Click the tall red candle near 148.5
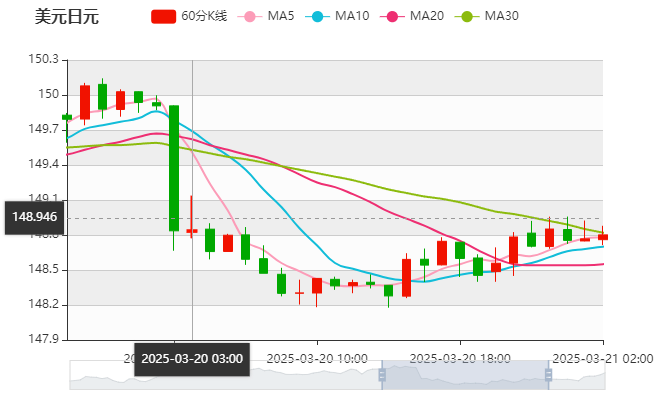670x400 pixels. (406, 277)
